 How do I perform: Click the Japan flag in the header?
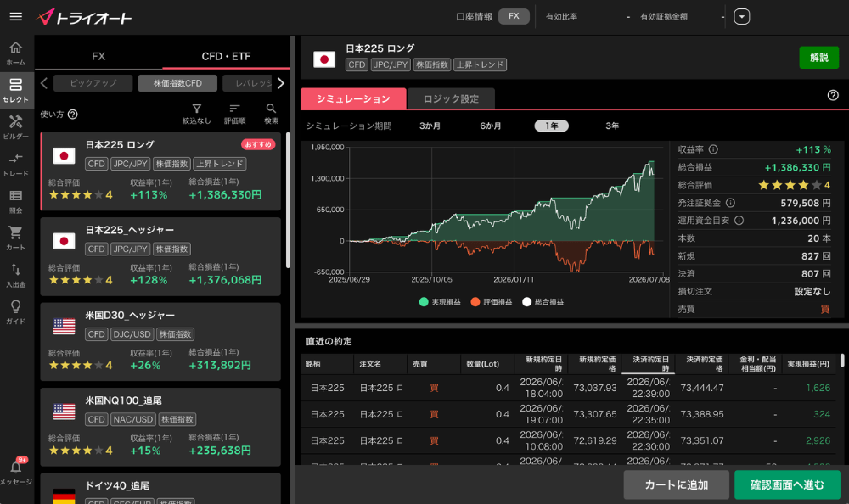click(x=323, y=59)
